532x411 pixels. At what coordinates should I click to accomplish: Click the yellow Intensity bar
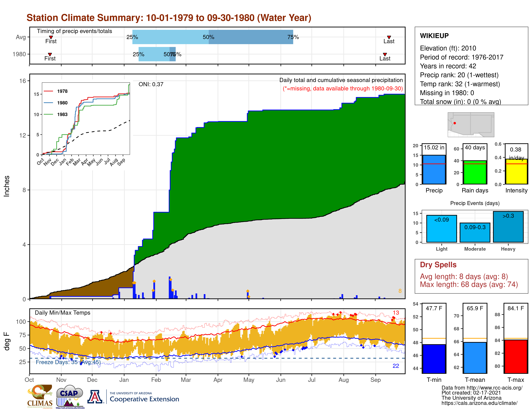[x=516, y=171]
